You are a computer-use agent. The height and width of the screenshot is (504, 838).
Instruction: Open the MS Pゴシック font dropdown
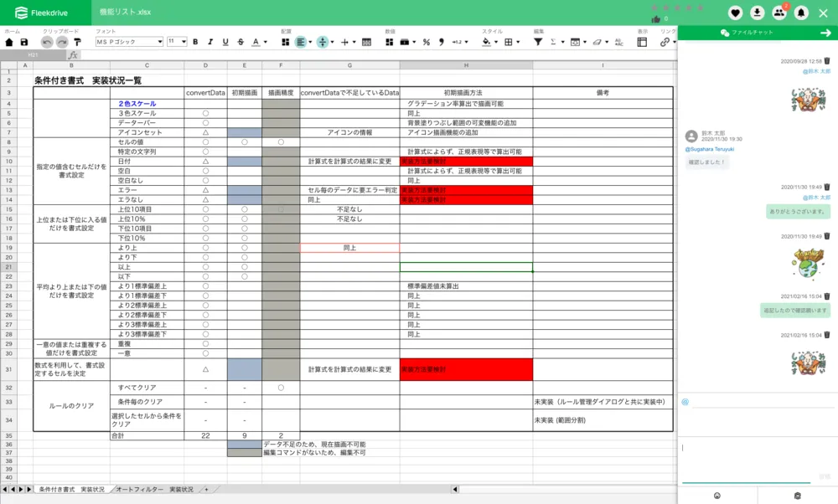click(x=129, y=42)
